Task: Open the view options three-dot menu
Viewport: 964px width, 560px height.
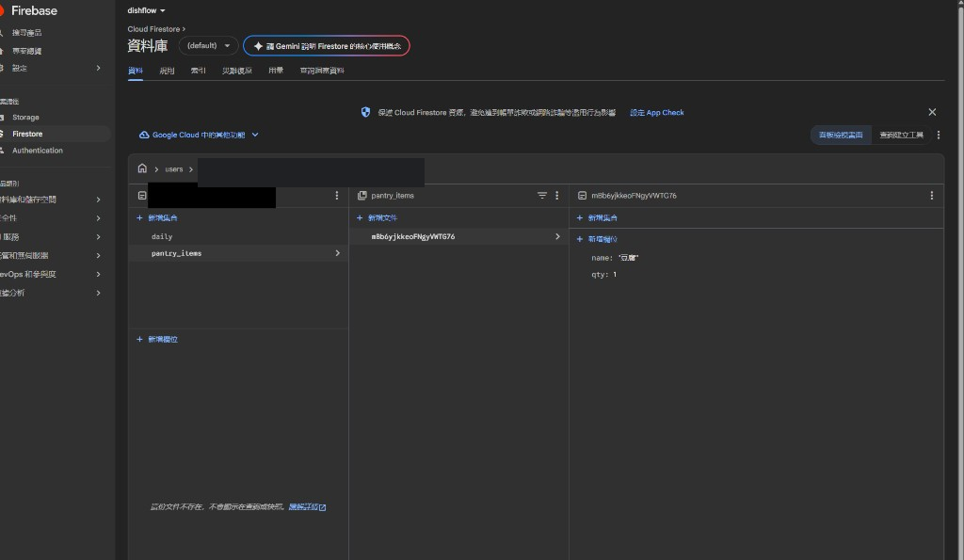Action: pos(939,136)
